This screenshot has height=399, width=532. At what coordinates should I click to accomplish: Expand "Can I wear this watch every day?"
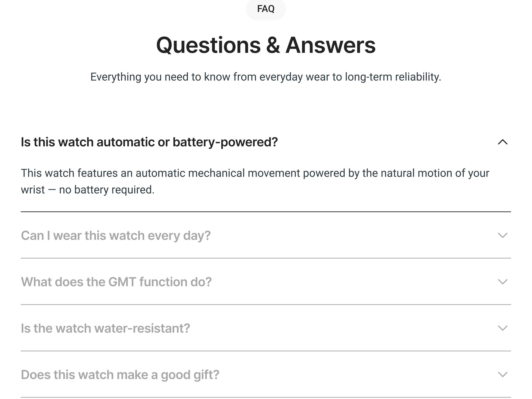(x=116, y=235)
